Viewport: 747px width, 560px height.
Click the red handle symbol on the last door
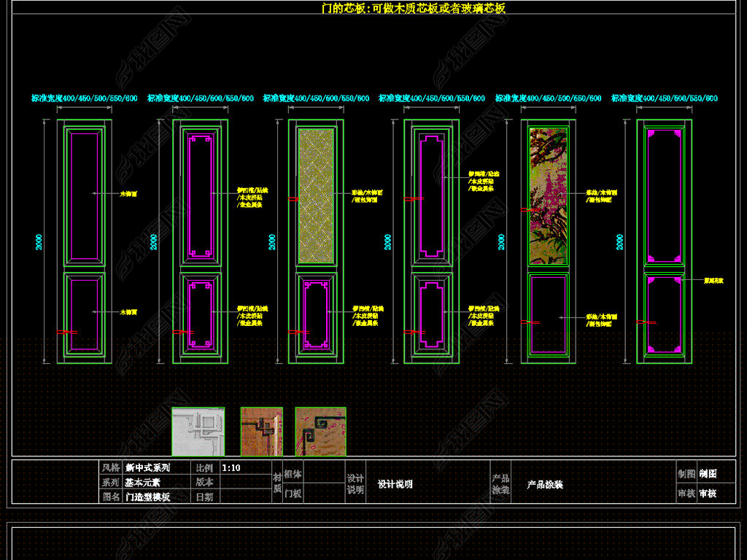click(x=646, y=322)
